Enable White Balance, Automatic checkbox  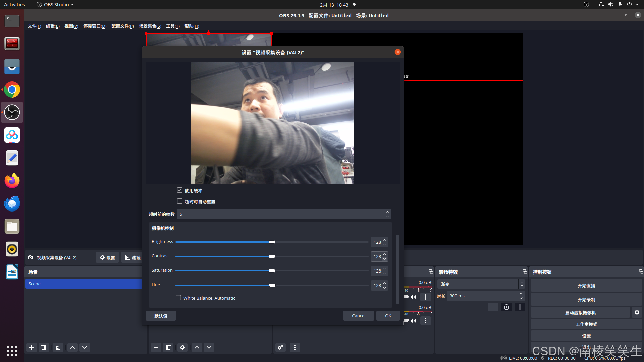pyautogui.click(x=178, y=298)
